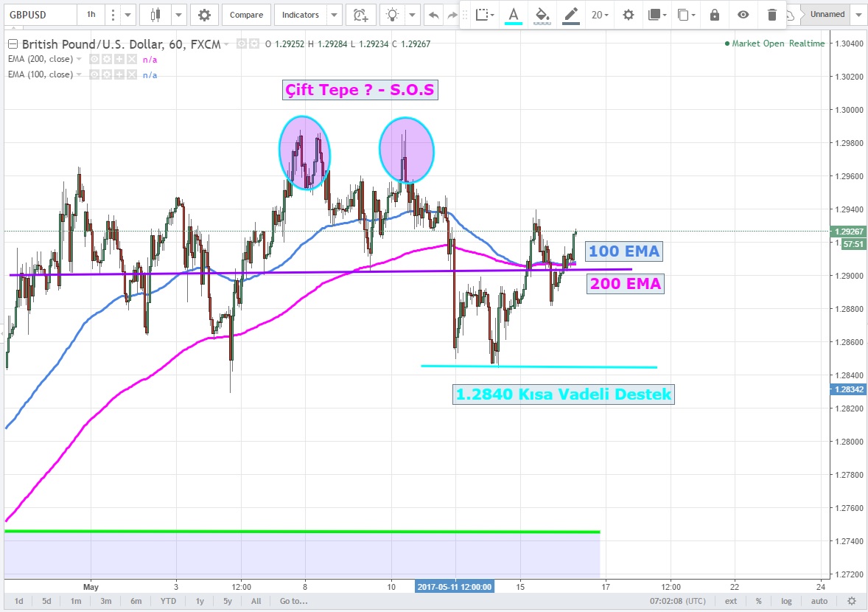The width and height of the screenshot is (868, 612).
Task: Open the Unnamed layout dropdown arrow
Action: 857,15
